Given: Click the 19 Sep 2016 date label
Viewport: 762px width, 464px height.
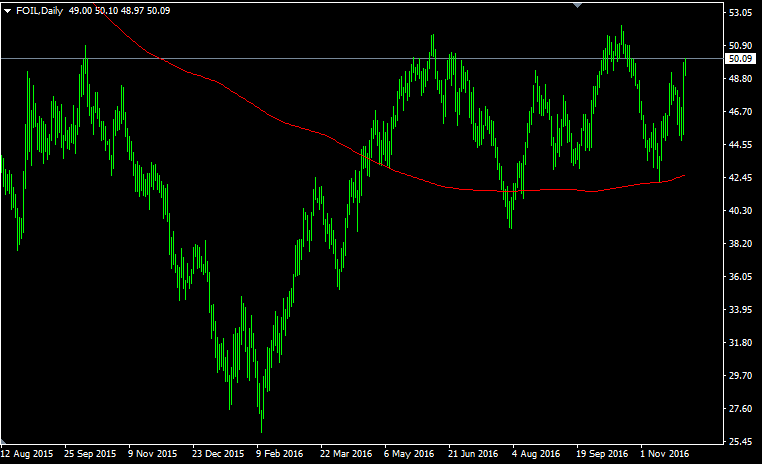Looking at the screenshot, I should pos(602,454).
